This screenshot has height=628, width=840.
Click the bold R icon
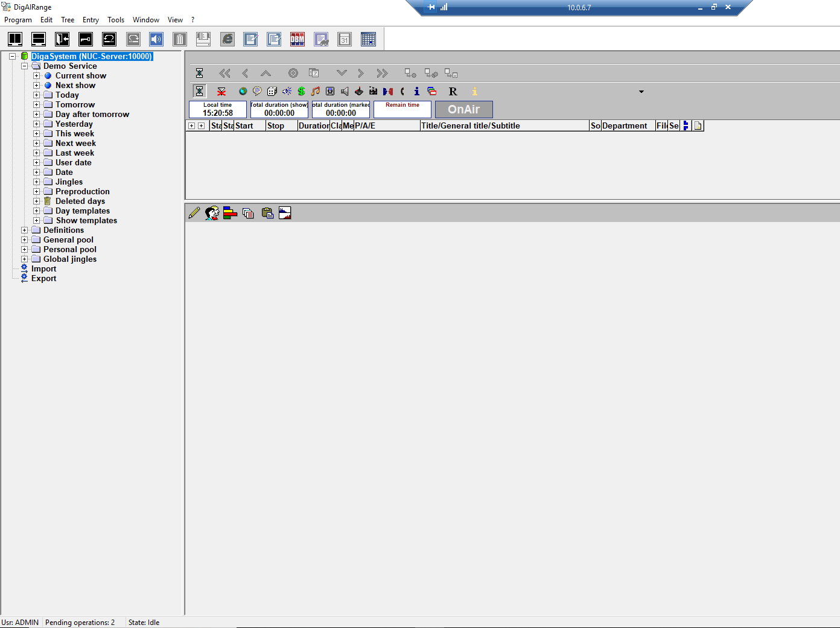click(x=453, y=91)
